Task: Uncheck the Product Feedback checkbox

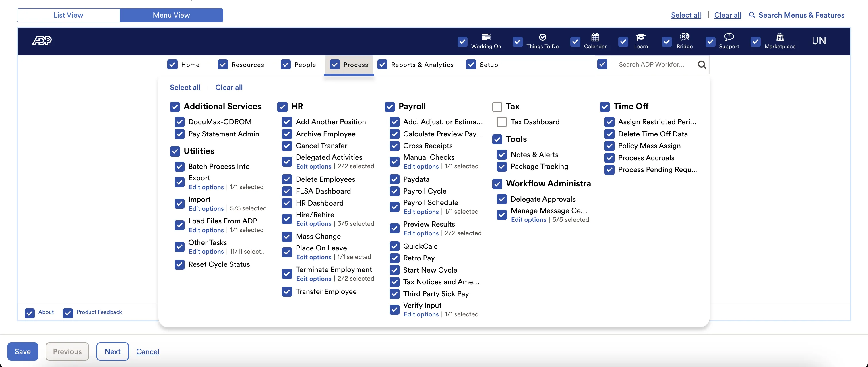Action: point(68,313)
